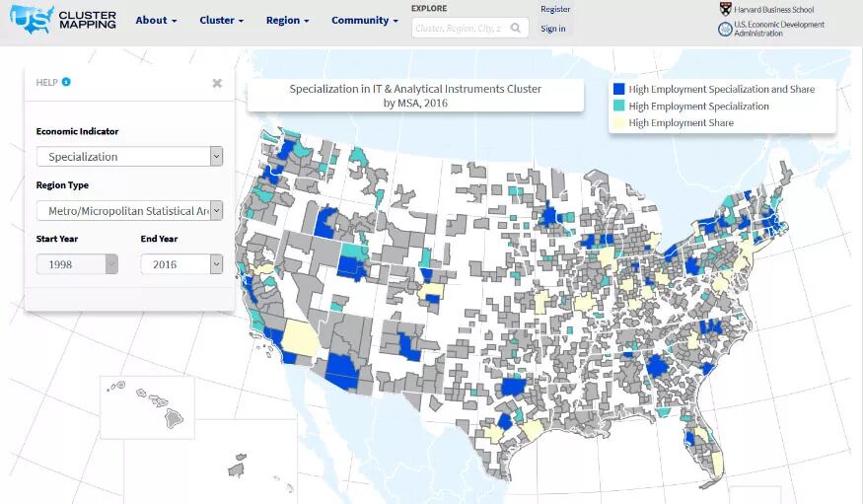The image size is (863, 504).
Task: Open the Start Year 1998 dropdown
Action: 77,264
